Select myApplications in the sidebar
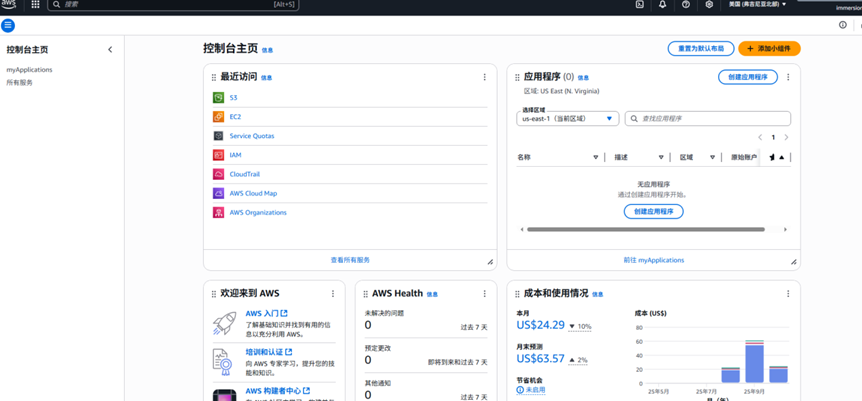 coord(29,70)
